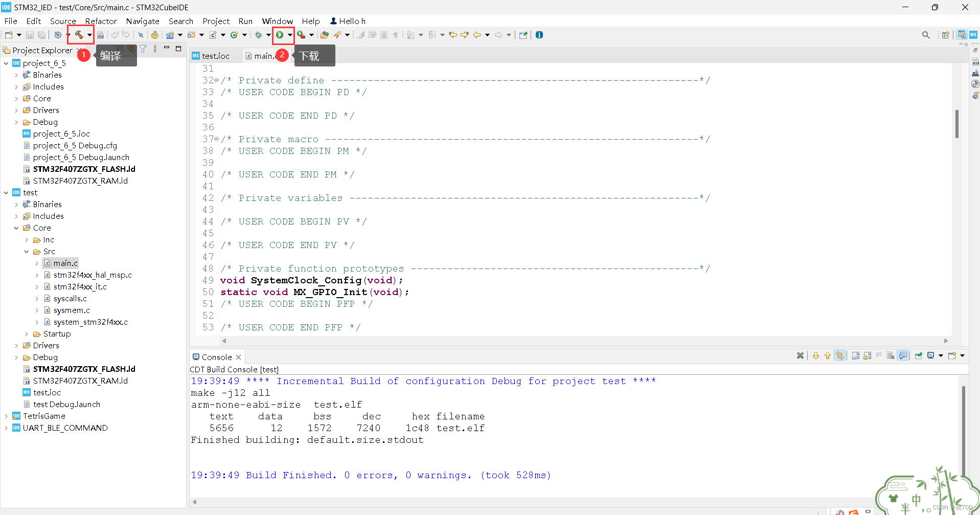The width and height of the screenshot is (980, 515).
Task: Click the Build hammer icon
Action: pyautogui.click(x=79, y=35)
